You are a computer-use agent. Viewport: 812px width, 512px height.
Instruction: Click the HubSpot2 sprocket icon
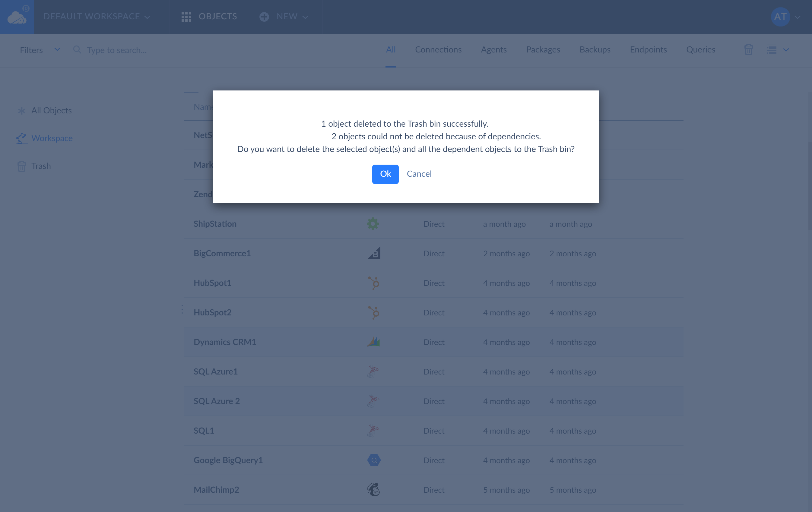pyautogui.click(x=374, y=312)
